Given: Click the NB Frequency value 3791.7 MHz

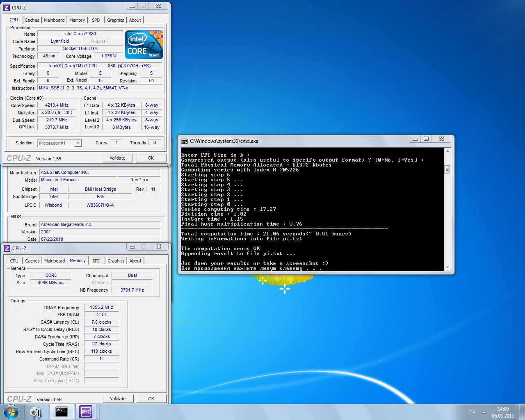Looking at the screenshot, I should coord(132,290).
